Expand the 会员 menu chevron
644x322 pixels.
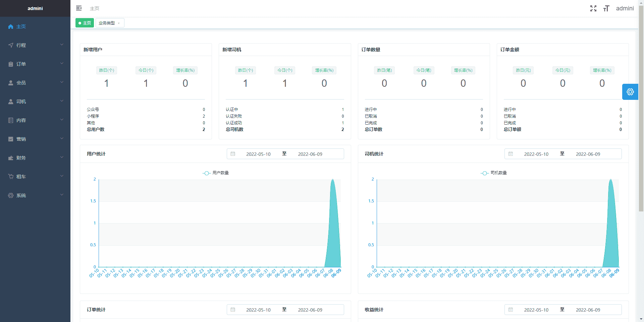pyautogui.click(x=62, y=82)
